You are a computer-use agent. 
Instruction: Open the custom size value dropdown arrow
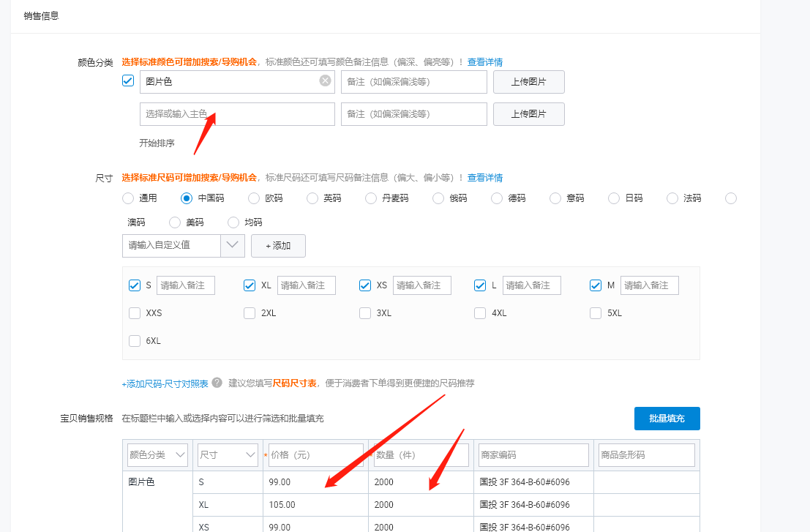[233, 245]
